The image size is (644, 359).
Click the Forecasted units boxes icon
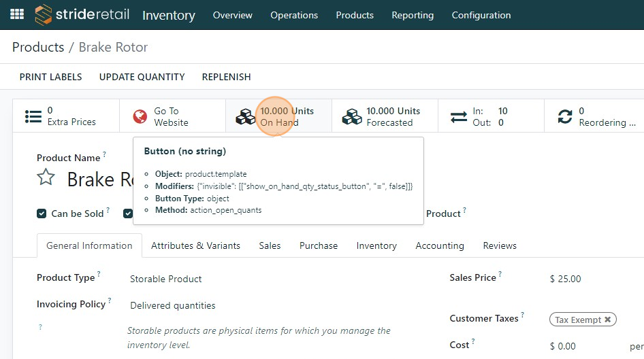tap(352, 116)
